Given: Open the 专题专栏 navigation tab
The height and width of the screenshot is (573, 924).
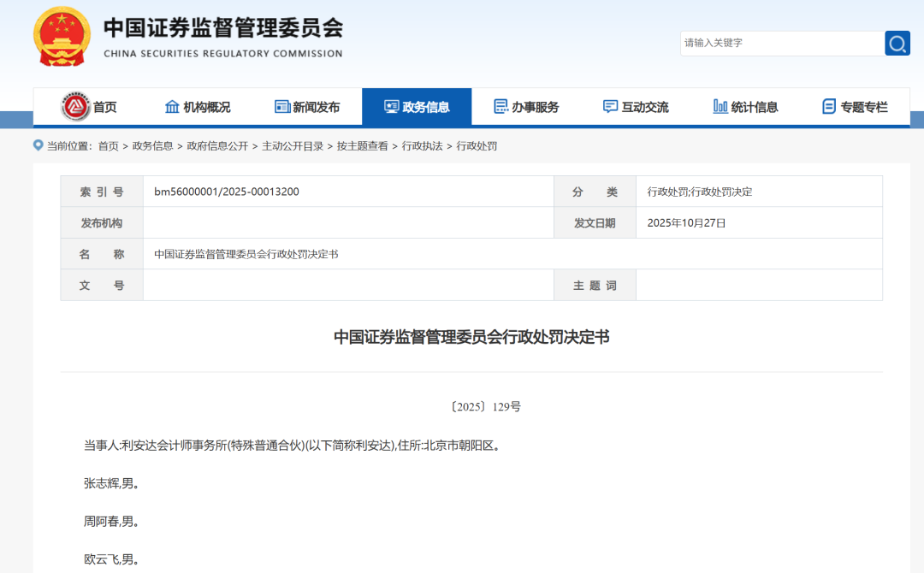Looking at the screenshot, I should point(855,107).
